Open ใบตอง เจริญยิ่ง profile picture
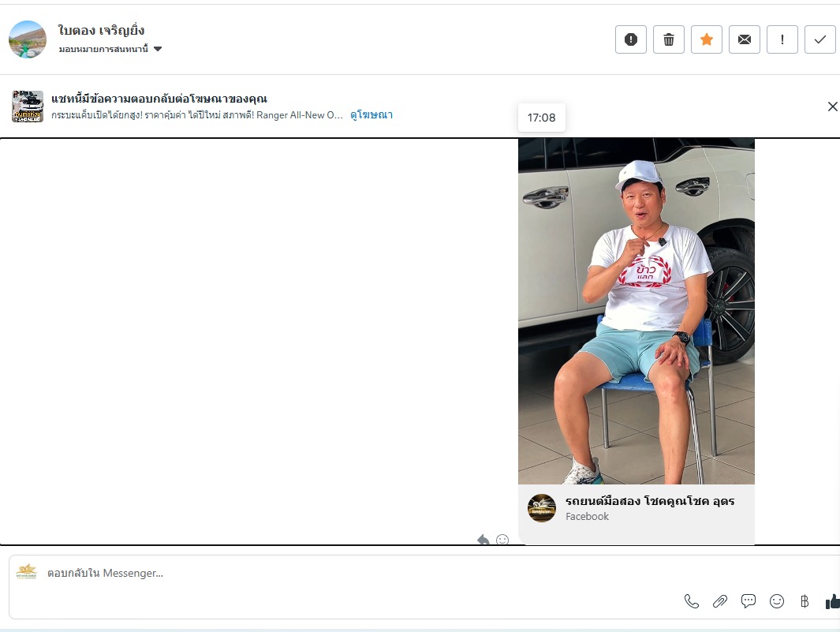Screen dimensions: 840x632 (28, 39)
